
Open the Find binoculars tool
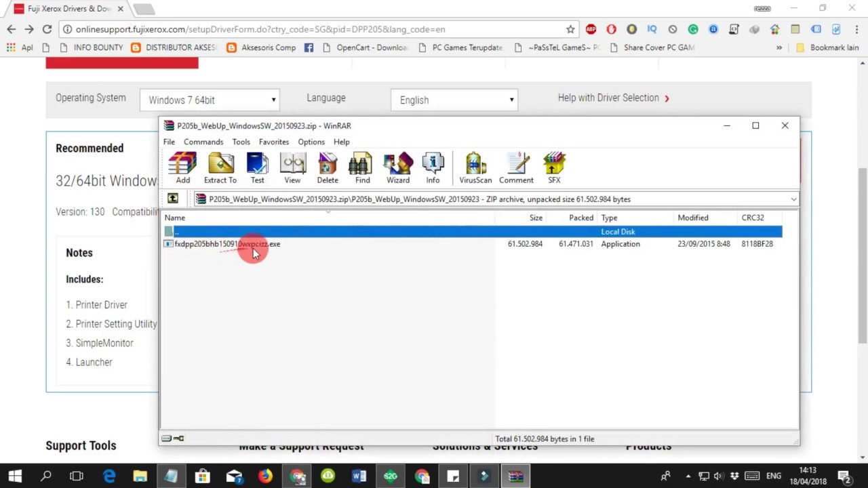[362, 167]
